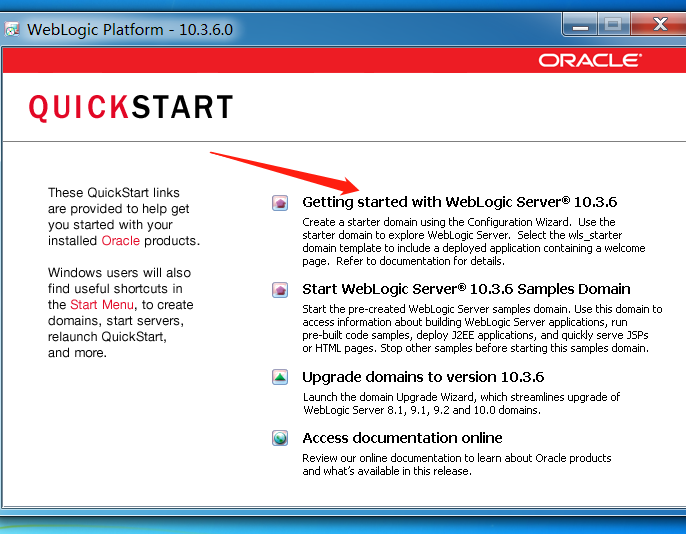The image size is (686, 534).
Task: Open Getting started with WebLogic Server 10.3.6 link
Action: (x=459, y=202)
